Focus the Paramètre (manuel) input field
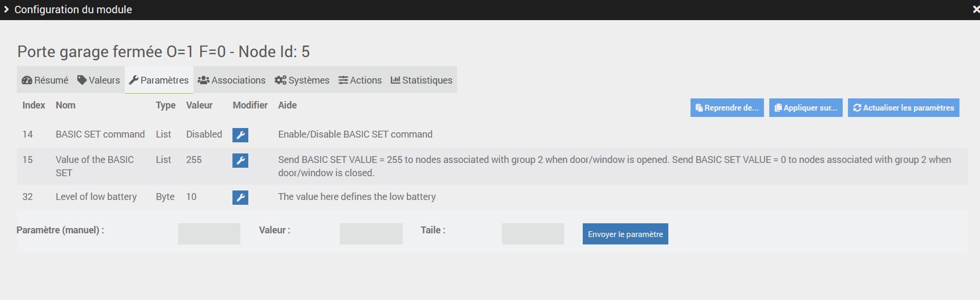The width and height of the screenshot is (980, 300). pos(209,234)
